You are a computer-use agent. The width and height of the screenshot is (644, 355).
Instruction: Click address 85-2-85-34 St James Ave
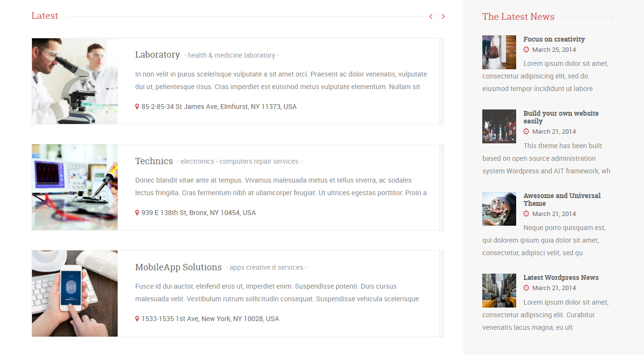tap(219, 107)
